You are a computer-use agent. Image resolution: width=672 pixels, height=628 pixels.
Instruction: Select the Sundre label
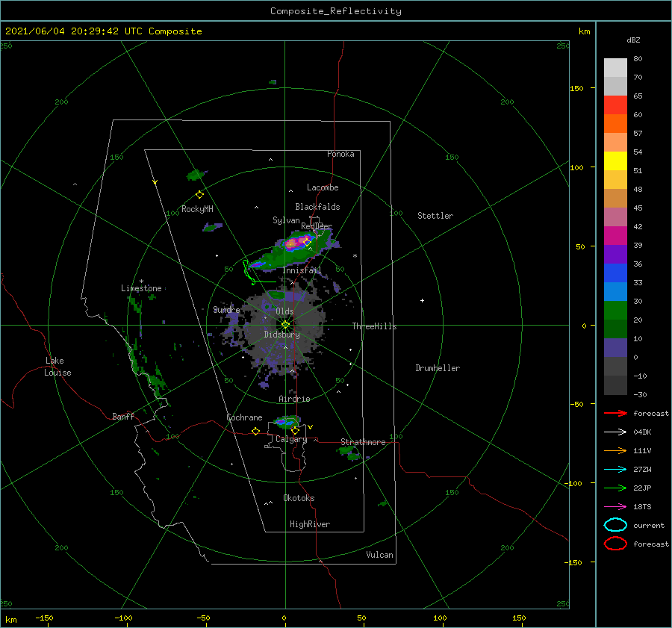coord(226,310)
